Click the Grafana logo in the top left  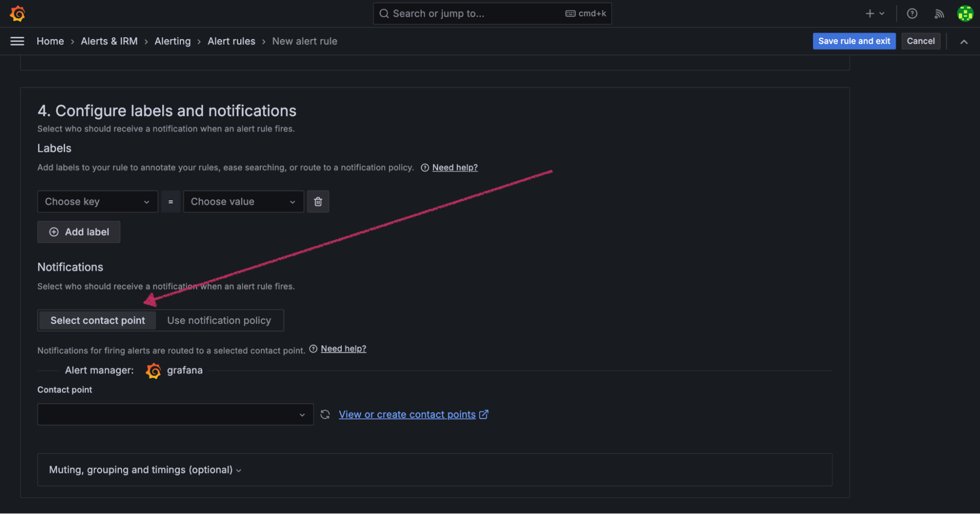tap(17, 13)
